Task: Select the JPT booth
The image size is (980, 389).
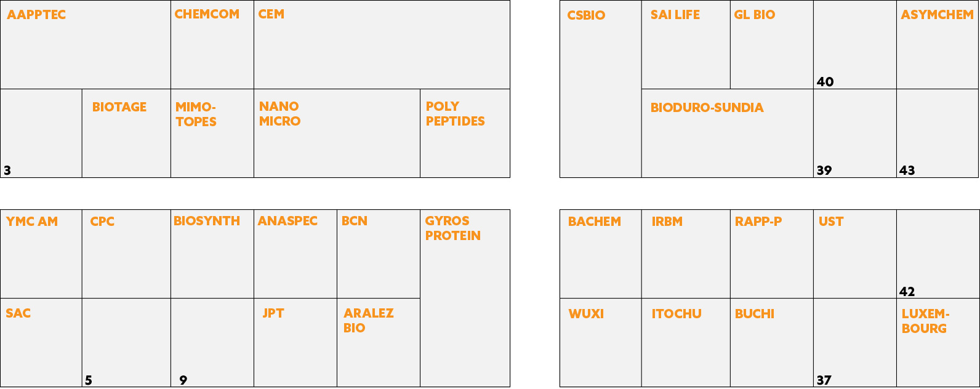Action: click(295, 343)
